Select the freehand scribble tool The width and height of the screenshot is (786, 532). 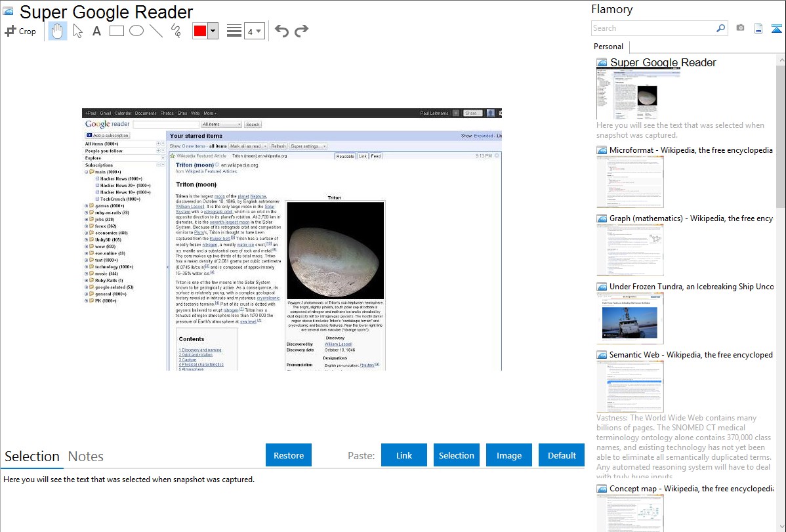[176, 31]
